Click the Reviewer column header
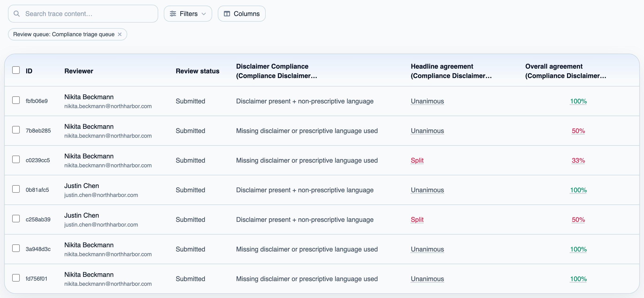 click(x=79, y=71)
